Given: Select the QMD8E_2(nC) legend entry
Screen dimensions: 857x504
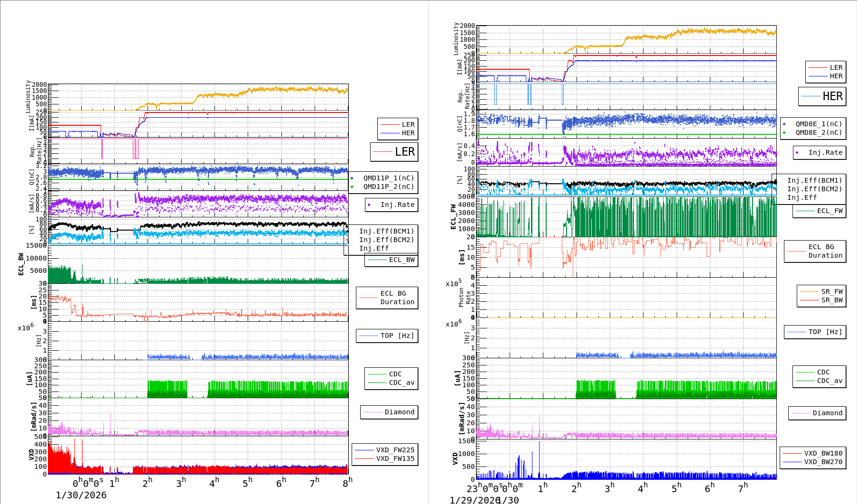Looking at the screenshot, I should tap(818, 132).
